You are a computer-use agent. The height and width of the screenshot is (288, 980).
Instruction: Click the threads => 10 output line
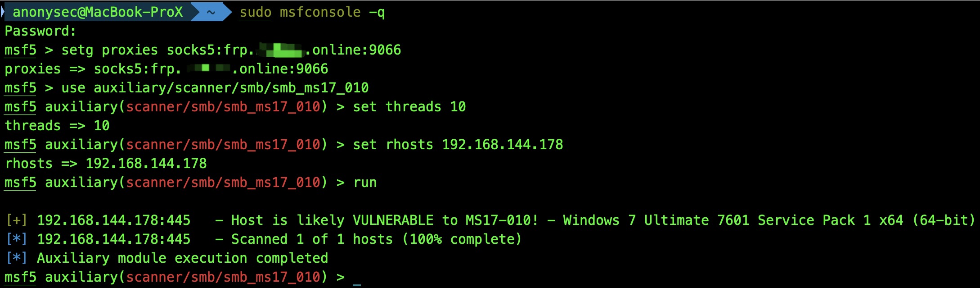(57, 126)
